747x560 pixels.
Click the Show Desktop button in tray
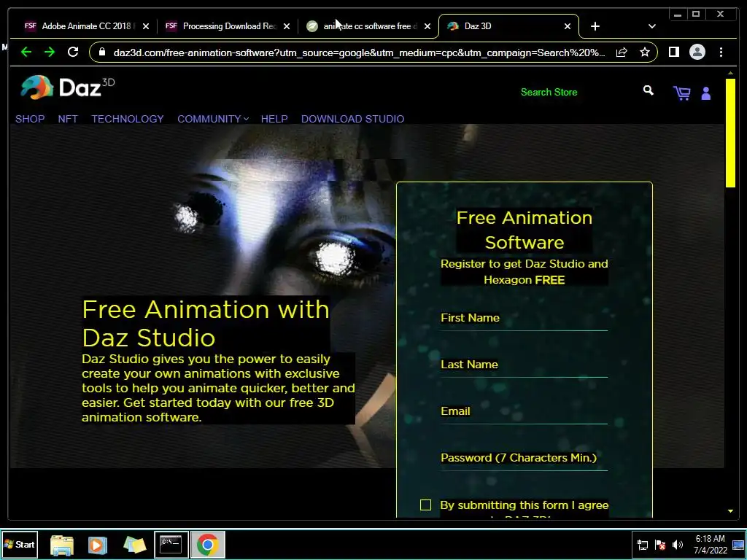click(738, 545)
